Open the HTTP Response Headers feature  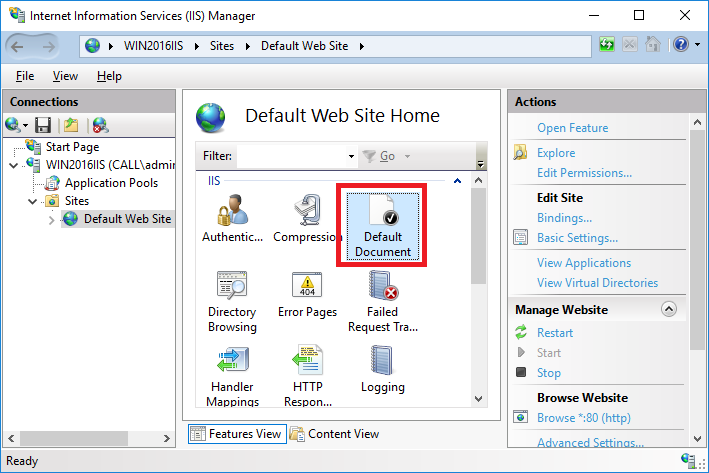click(x=307, y=376)
